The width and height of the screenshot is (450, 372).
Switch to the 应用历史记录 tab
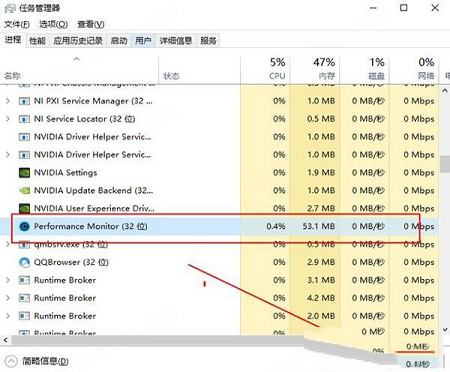(x=78, y=41)
